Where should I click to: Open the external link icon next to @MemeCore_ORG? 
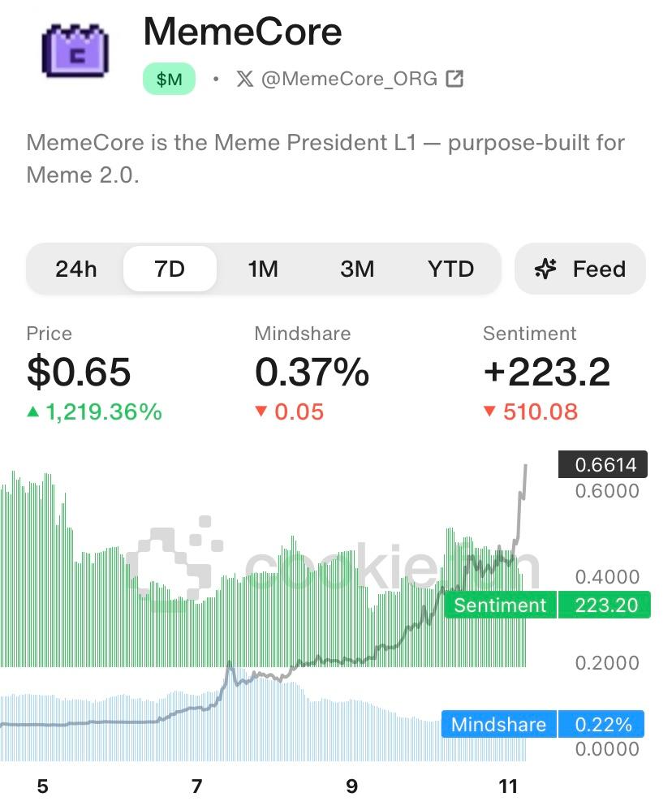click(x=455, y=79)
